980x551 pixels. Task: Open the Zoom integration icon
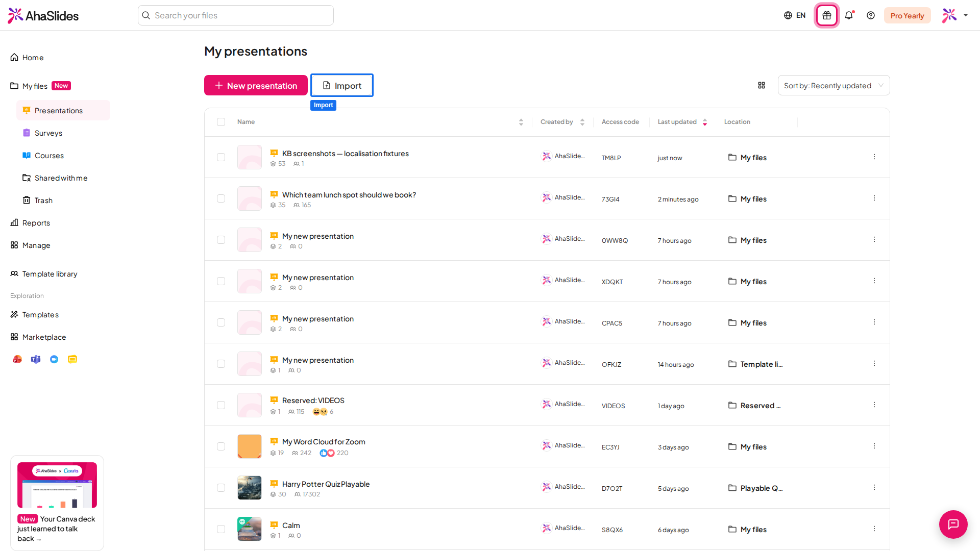coord(54,359)
